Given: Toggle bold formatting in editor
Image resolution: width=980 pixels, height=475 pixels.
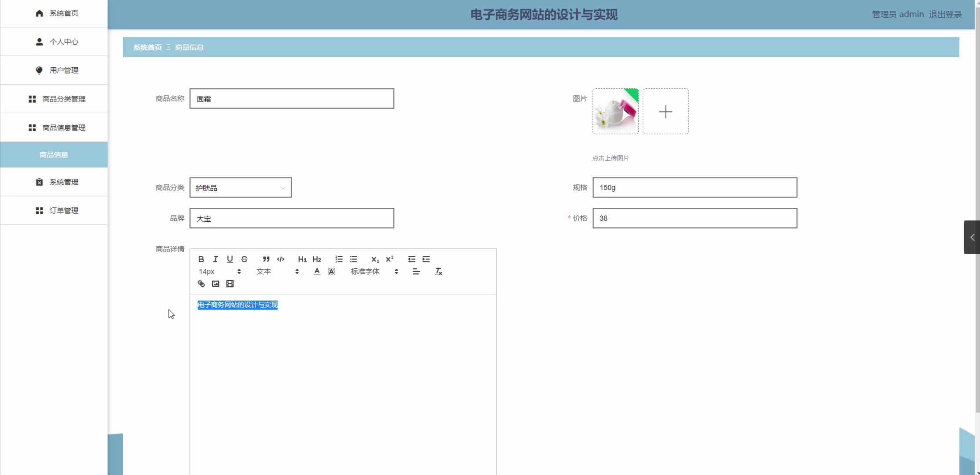Looking at the screenshot, I should 201,259.
